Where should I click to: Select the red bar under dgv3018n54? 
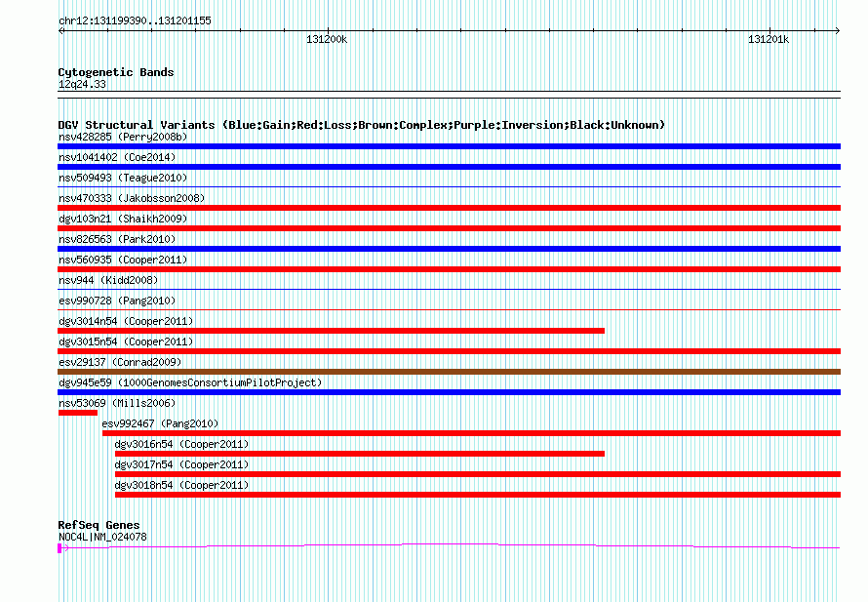click(x=478, y=495)
